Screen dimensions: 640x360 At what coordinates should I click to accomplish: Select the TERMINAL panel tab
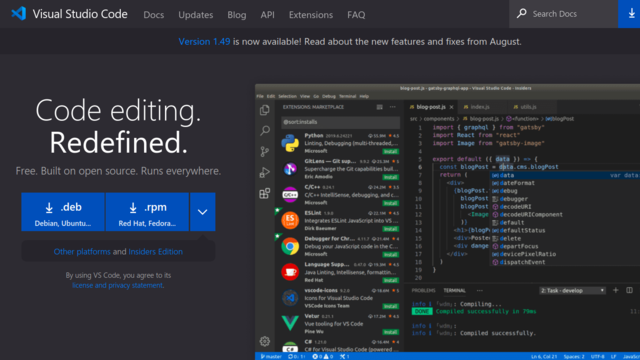coord(454,291)
